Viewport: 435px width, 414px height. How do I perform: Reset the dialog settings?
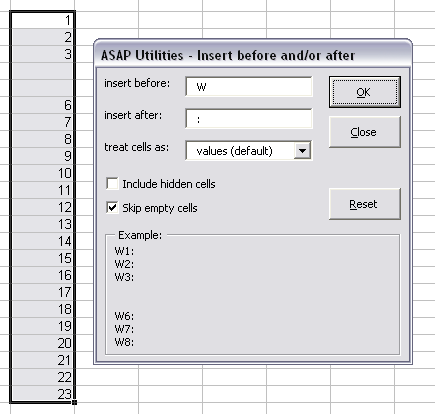tap(365, 204)
